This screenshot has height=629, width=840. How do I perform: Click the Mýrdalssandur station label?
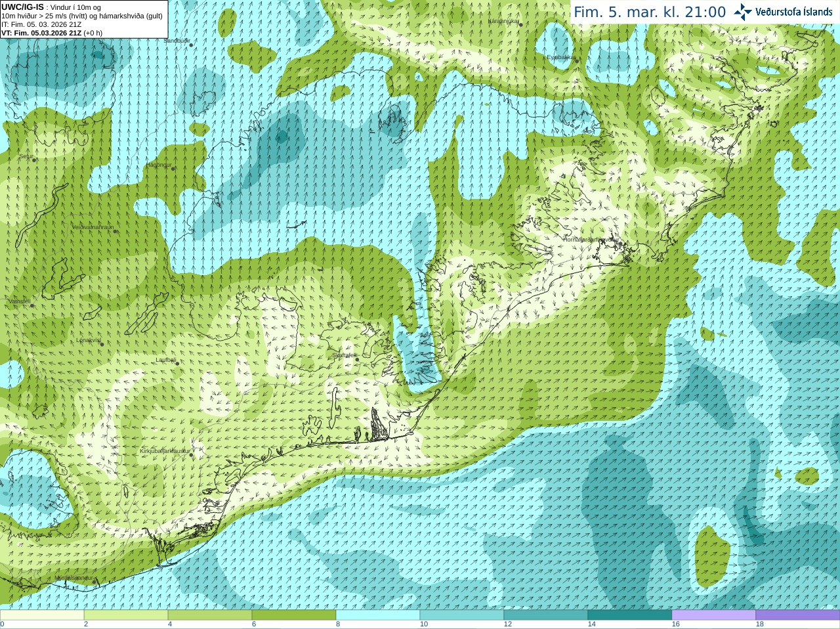point(74,578)
